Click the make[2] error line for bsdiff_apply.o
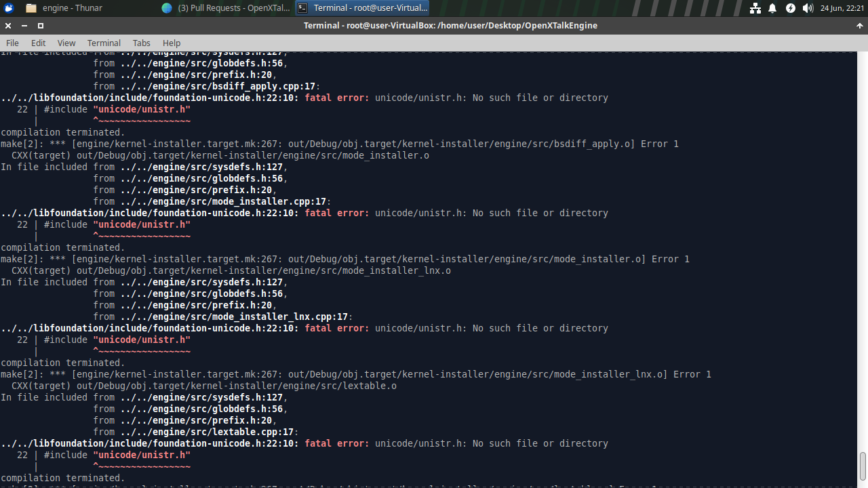Viewport: 868px width, 488px height. point(339,144)
